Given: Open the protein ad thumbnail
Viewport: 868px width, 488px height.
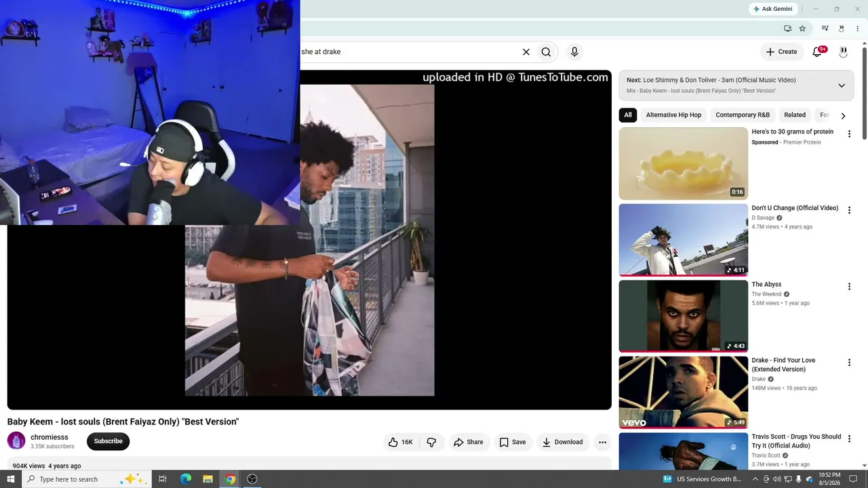Looking at the screenshot, I should coord(683,163).
